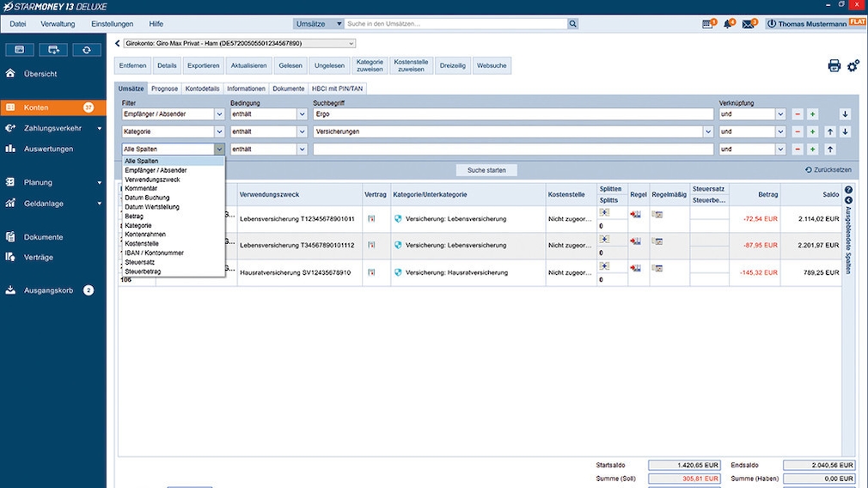Remove first filter row with red minus
This screenshot has height=488, width=868.
(797, 114)
